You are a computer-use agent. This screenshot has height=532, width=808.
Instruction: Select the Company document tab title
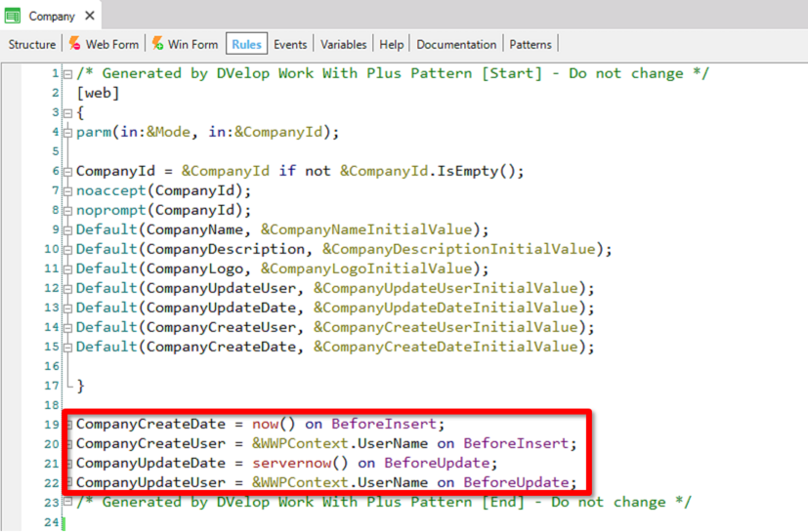coord(52,16)
